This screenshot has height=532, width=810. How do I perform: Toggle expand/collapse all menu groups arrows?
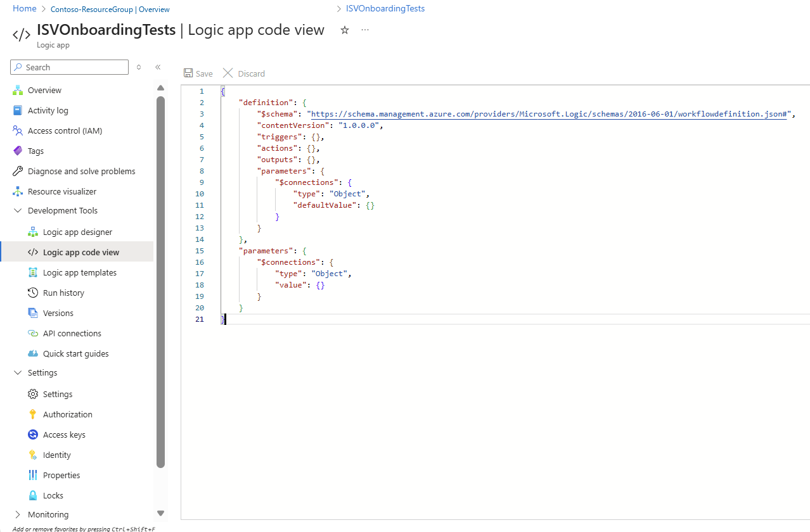139,67
